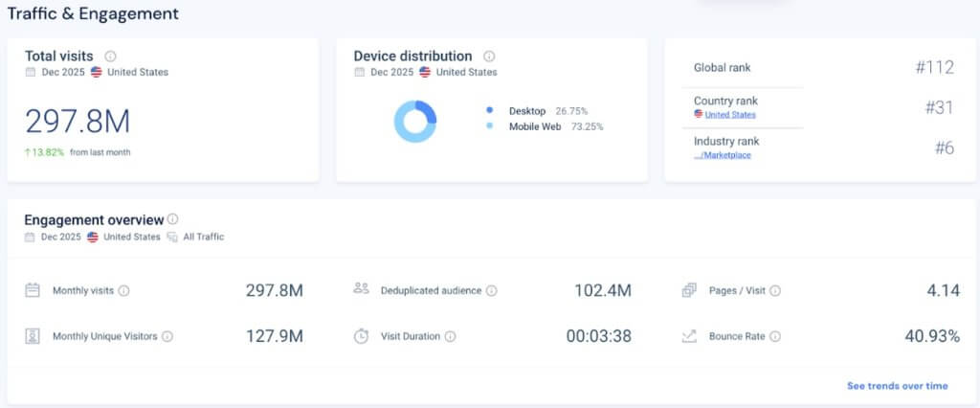Click the All Traffic filter icon
The width and height of the screenshot is (980, 408).
(172, 237)
